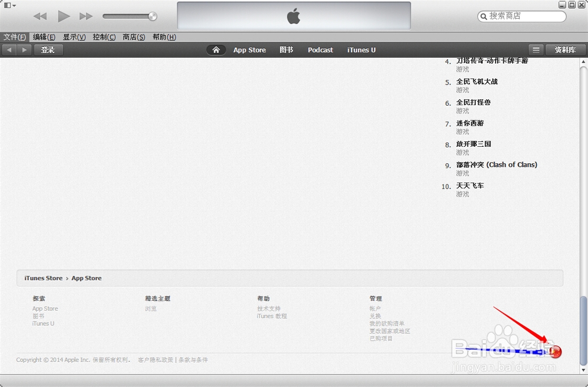588x387 pixels.
Task: Click the 搜索商店 search field
Action: coord(522,16)
